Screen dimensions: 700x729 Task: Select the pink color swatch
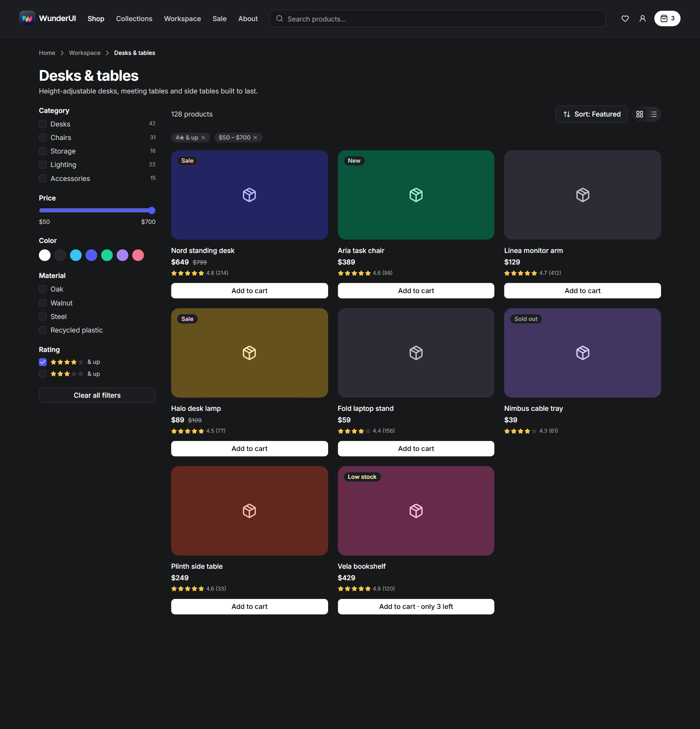(x=138, y=255)
